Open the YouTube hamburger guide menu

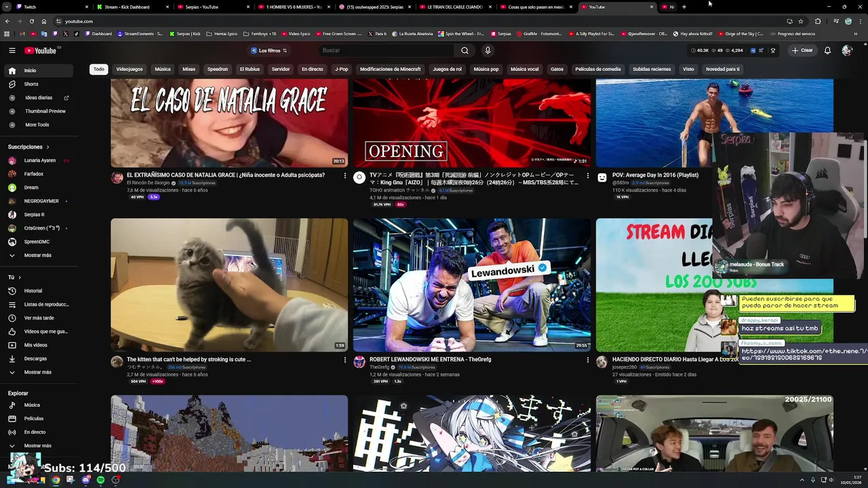12,50
